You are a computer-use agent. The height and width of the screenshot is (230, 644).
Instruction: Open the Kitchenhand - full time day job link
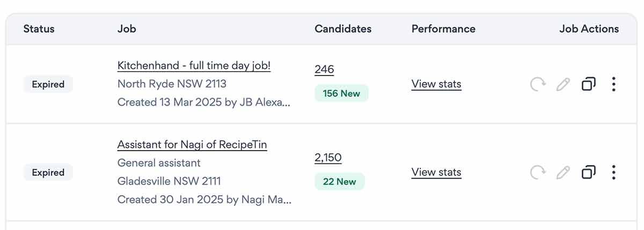pyautogui.click(x=194, y=66)
